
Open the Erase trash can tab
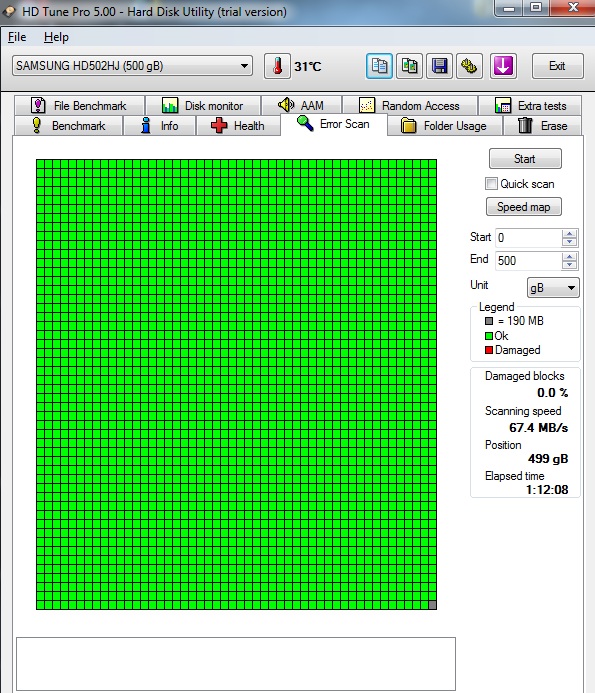[x=542, y=126]
